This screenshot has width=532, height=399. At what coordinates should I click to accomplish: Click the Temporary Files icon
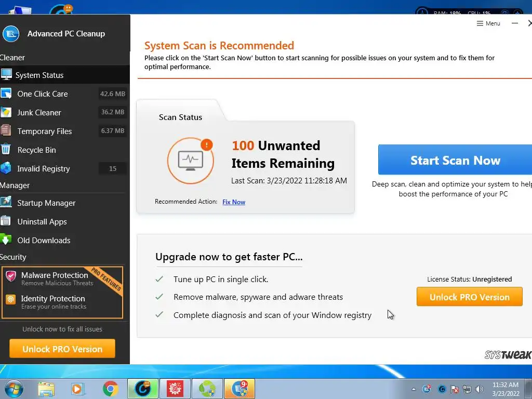(x=6, y=130)
